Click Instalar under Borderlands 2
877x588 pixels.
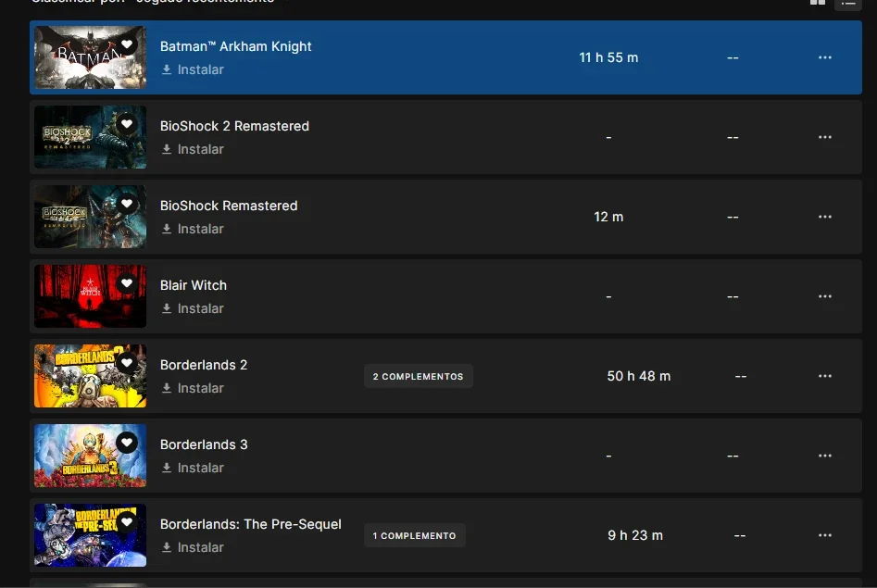(x=193, y=388)
